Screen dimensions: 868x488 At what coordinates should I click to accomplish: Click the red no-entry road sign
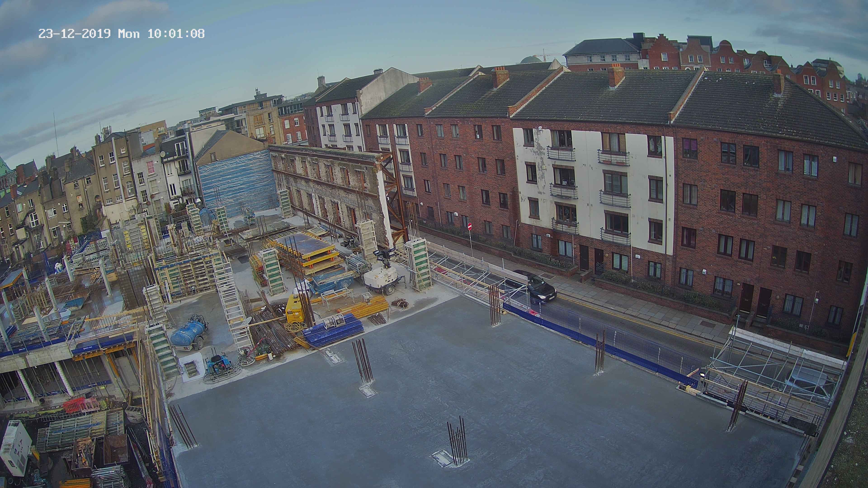470,227
